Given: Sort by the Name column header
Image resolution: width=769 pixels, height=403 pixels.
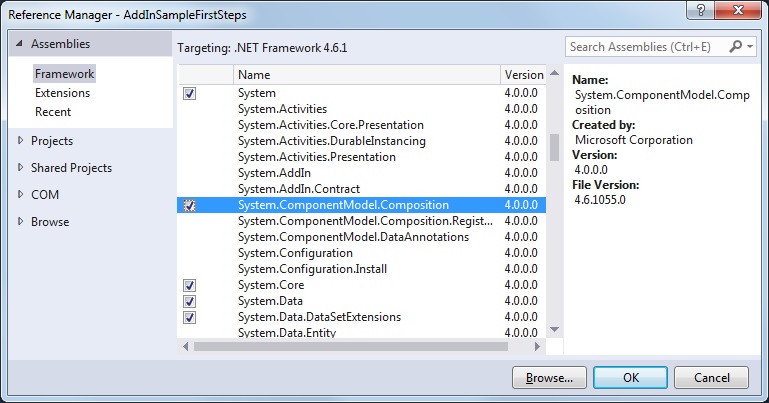Looking at the screenshot, I should coord(366,75).
